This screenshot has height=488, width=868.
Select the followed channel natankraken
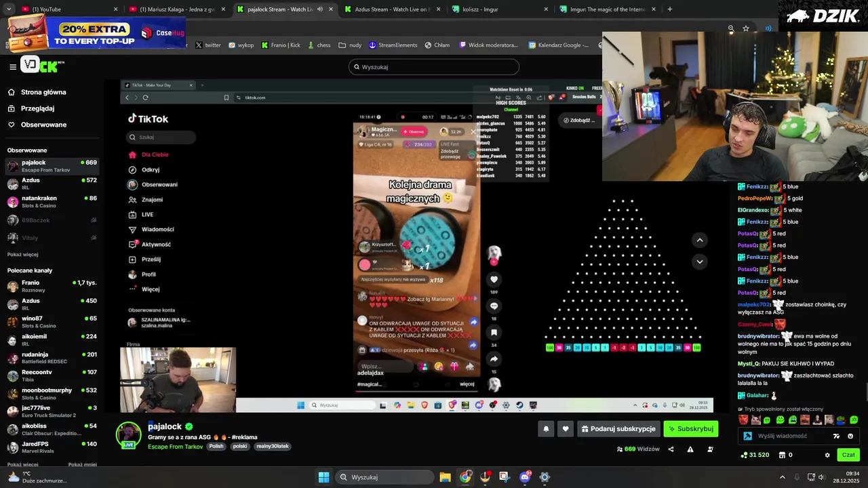[52, 201]
